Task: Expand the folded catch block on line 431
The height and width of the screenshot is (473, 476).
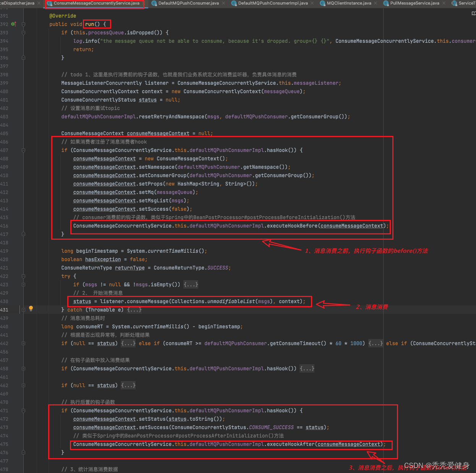Action: click(x=23, y=310)
